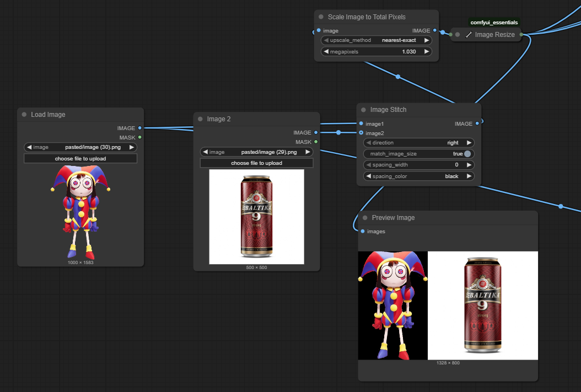
Task: Collapse the Preview Image node via its dot
Action: click(365, 218)
